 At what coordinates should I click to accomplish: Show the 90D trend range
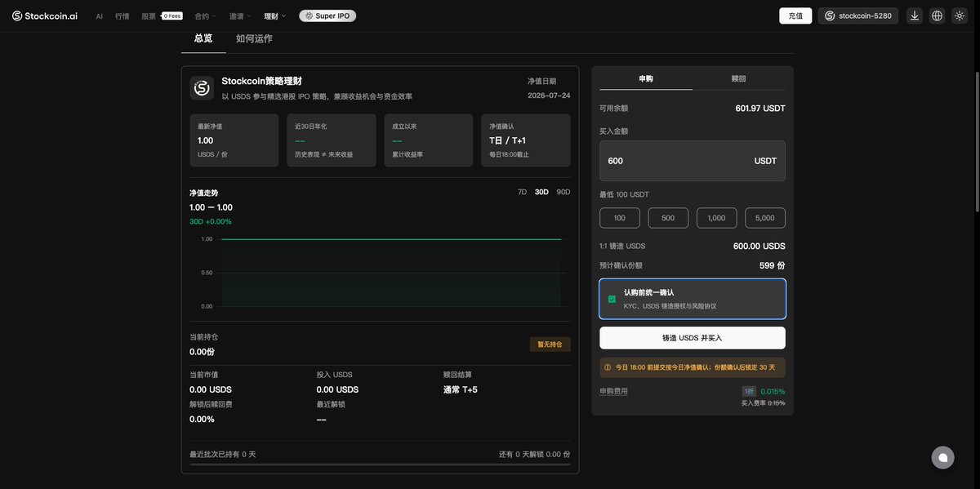(563, 192)
